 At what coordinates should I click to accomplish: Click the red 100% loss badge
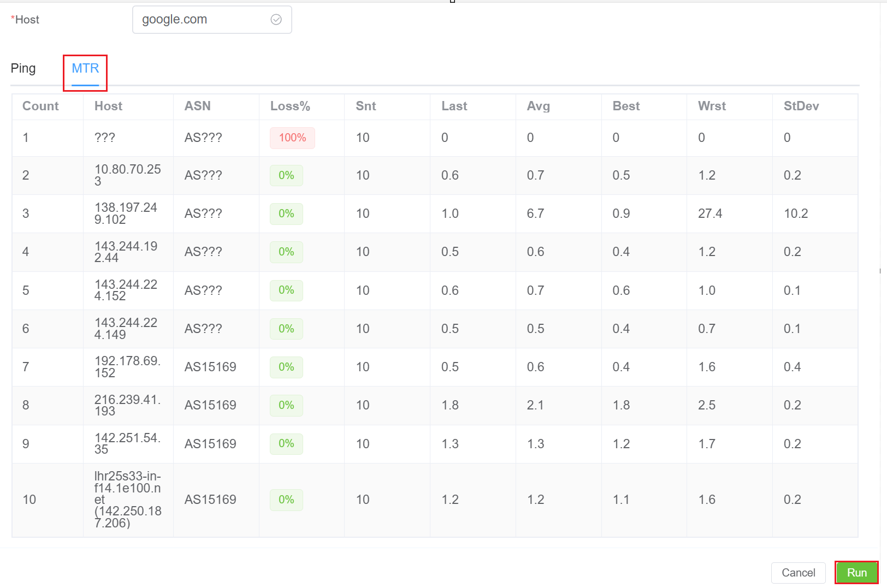point(292,138)
